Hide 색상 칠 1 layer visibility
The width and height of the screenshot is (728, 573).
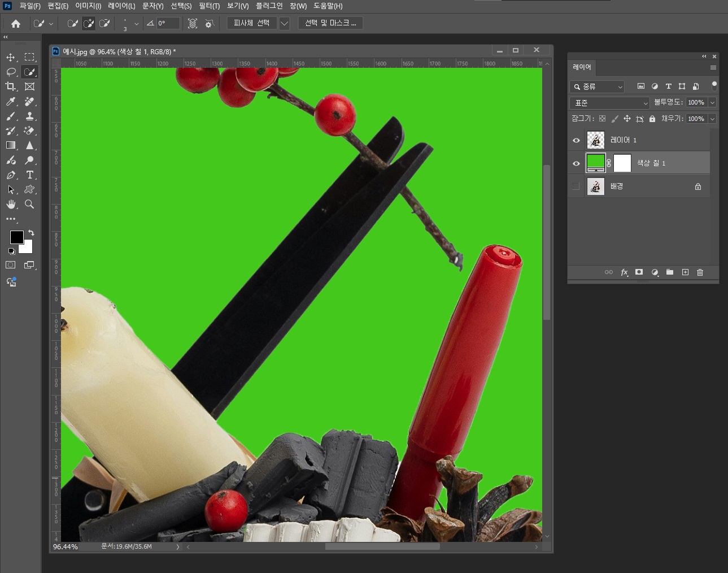pyautogui.click(x=576, y=163)
